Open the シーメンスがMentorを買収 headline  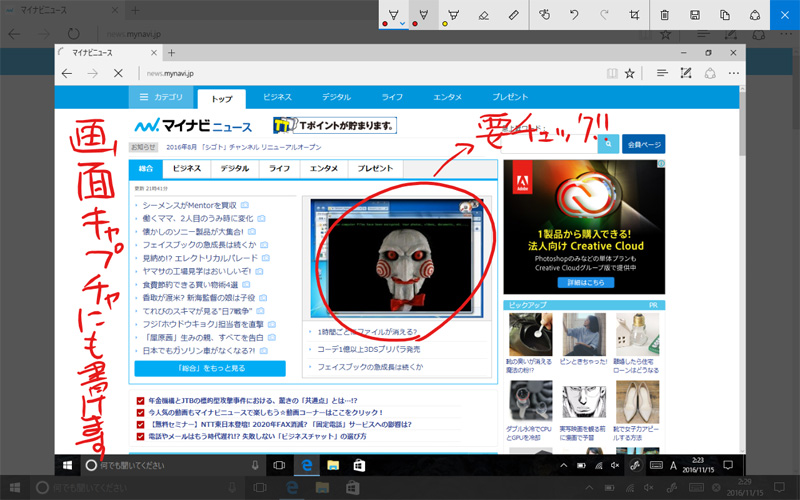coord(189,205)
